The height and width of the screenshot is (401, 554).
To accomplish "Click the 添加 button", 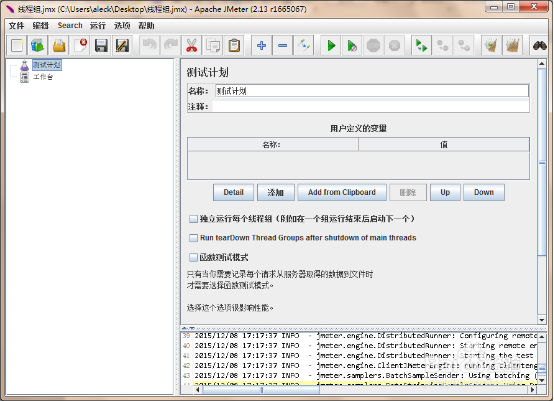I will (x=276, y=192).
